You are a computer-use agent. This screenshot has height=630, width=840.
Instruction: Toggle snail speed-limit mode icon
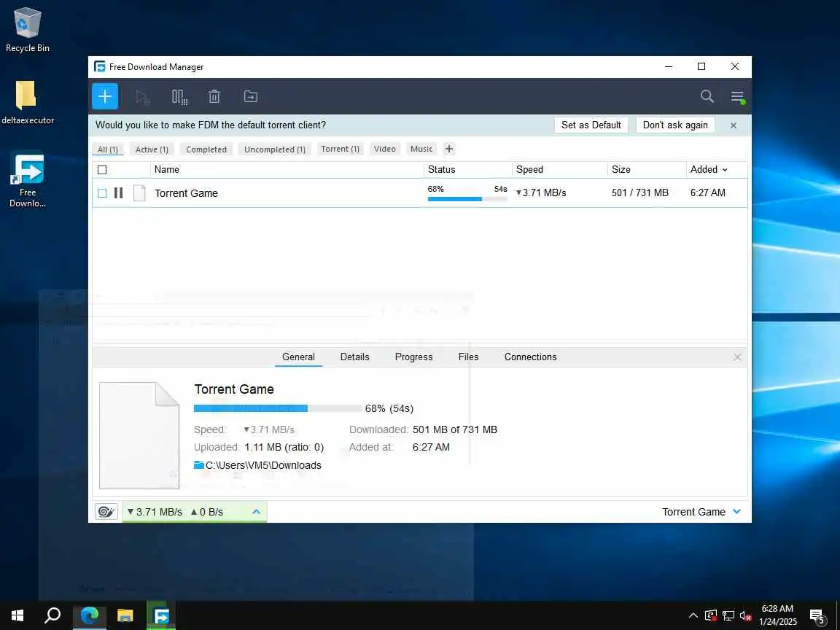pyautogui.click(x=106, y=512)
